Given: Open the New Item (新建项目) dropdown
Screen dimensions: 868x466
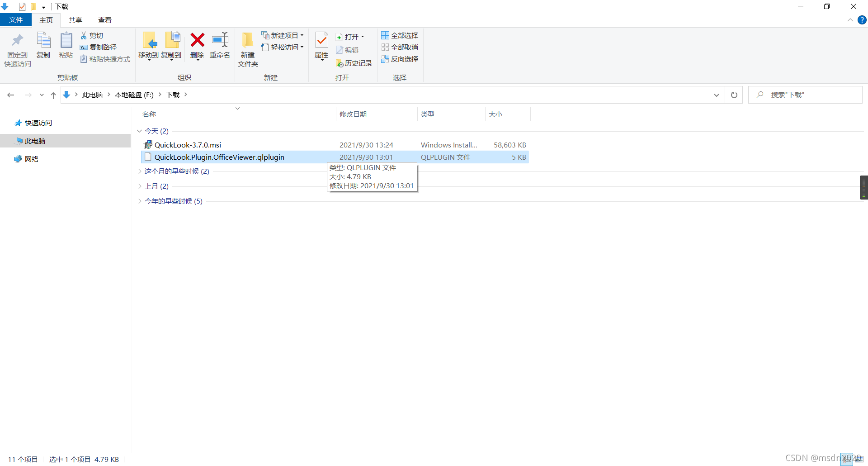Looking at the screenshot, I should click(283, 35).
